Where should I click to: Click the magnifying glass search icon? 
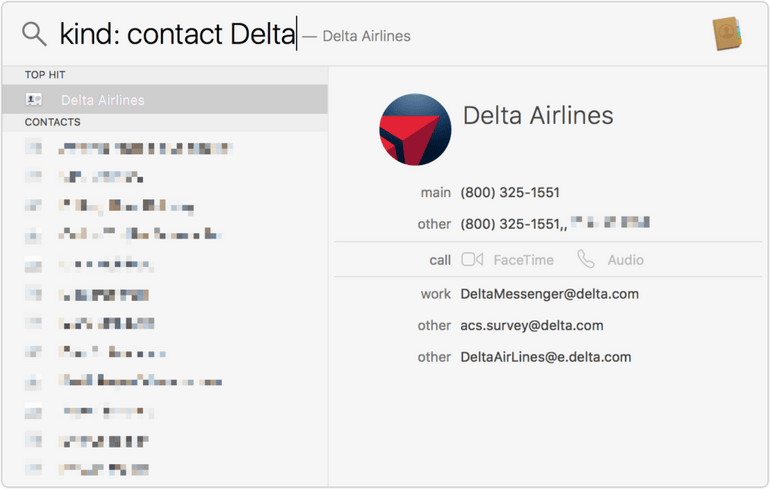tap(34, 34)
